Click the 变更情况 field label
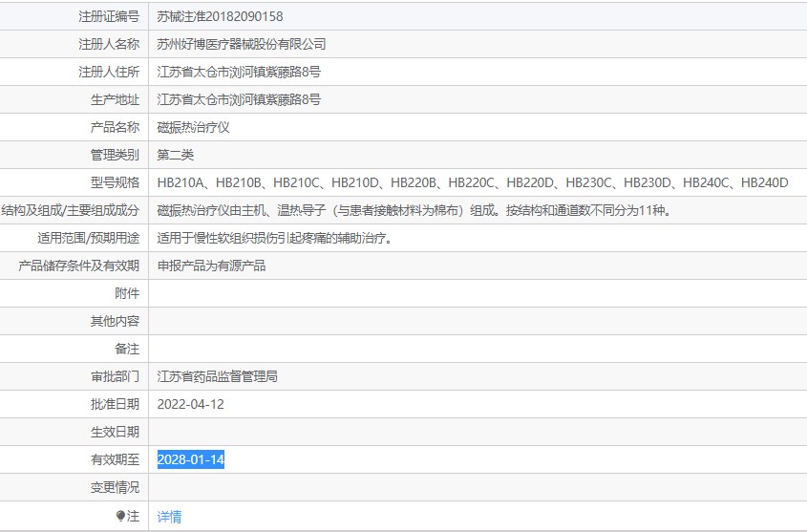This screenshot has width=807, height=532. pyautogui.click(x=115, y=487)
